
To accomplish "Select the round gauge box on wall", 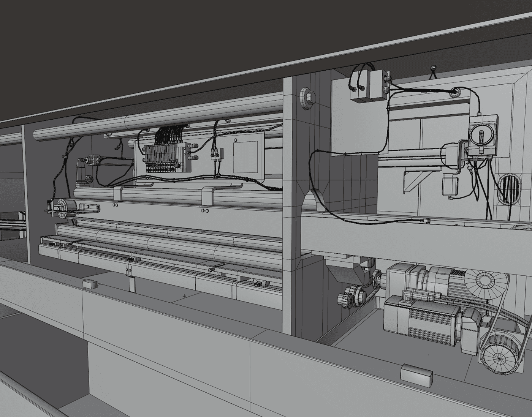I will [x=483, y=135].
